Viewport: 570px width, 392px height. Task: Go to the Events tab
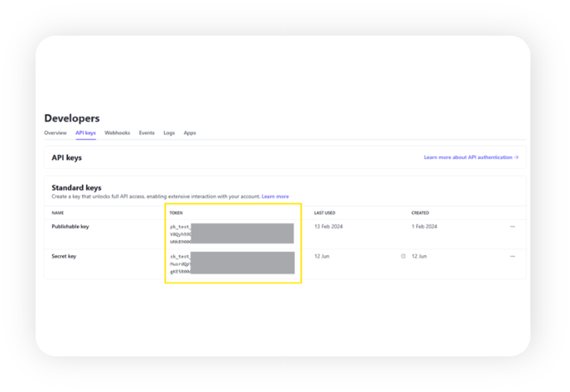147,133
